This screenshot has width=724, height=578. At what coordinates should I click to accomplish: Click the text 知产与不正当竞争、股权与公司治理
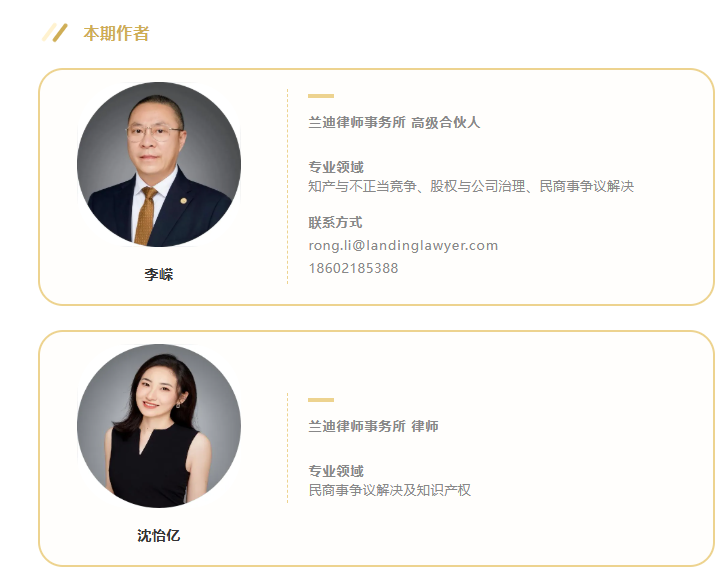pyautogui.click(x=416, y=186)
